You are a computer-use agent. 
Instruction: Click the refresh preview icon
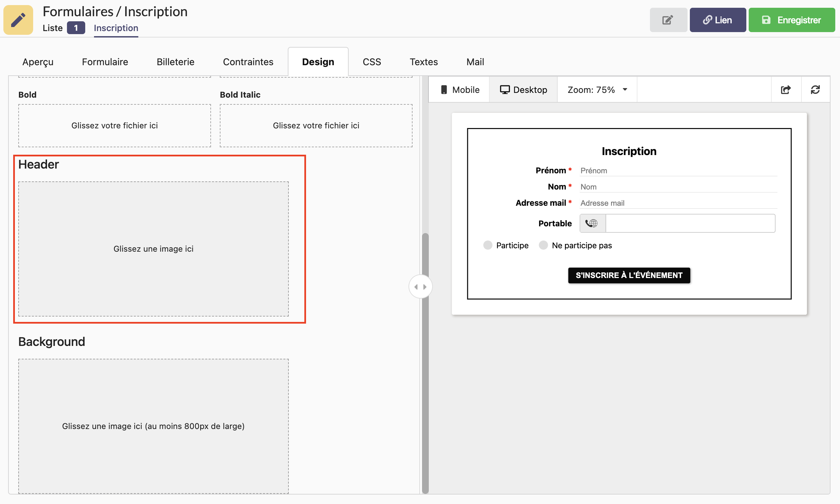click(815, 90)
